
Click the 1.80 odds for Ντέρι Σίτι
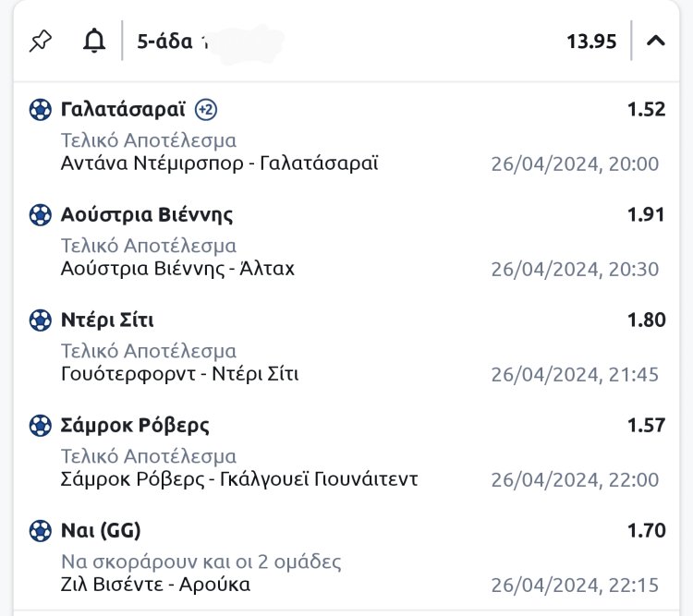646,320
